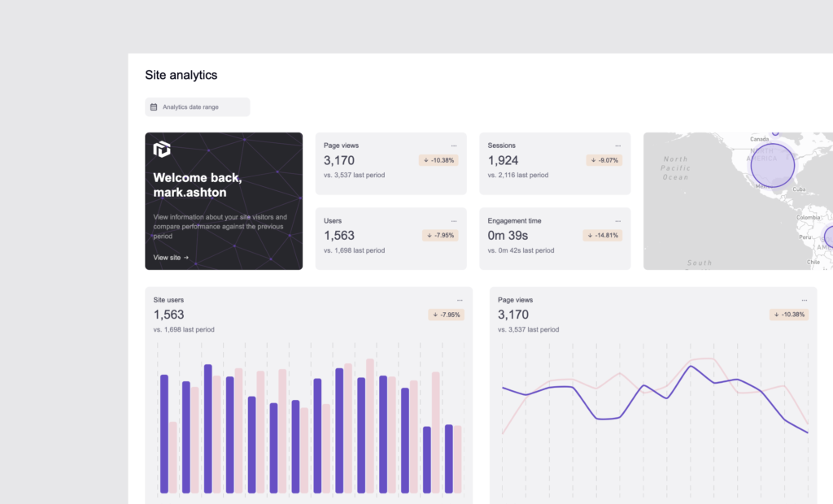This screenshot has width=833, height=504.
Task: Open the Page views card ellipsis menu
Action: pos(454,145)
